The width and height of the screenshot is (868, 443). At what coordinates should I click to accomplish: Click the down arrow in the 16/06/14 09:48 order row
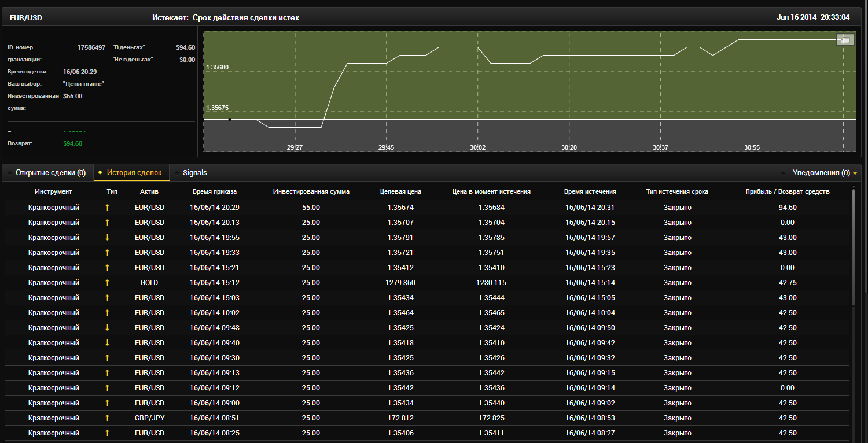tap(107, 328)
